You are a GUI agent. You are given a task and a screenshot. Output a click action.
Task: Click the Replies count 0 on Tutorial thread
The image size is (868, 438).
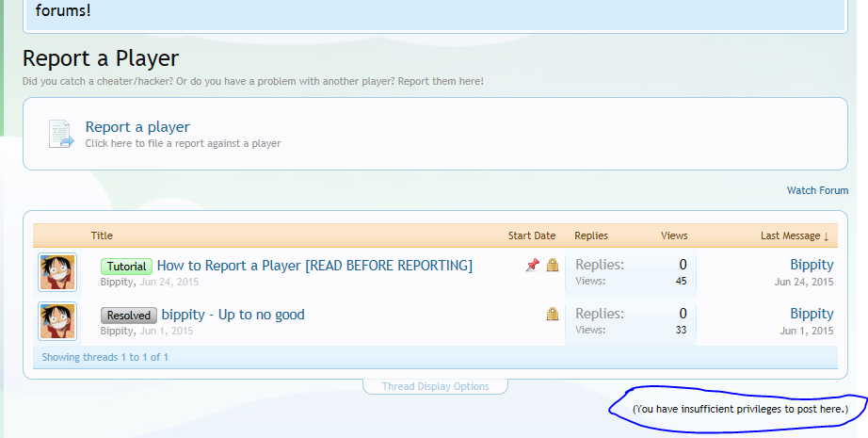pos(683,265)
